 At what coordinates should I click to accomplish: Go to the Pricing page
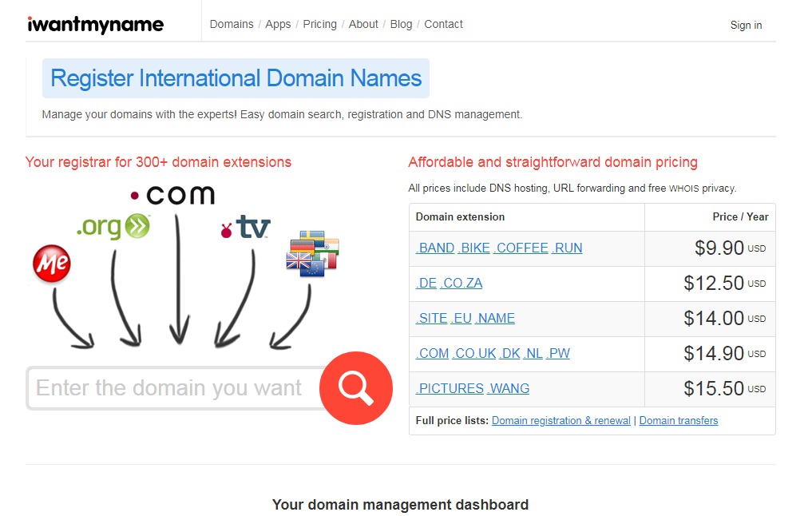[x=319, y=24]
